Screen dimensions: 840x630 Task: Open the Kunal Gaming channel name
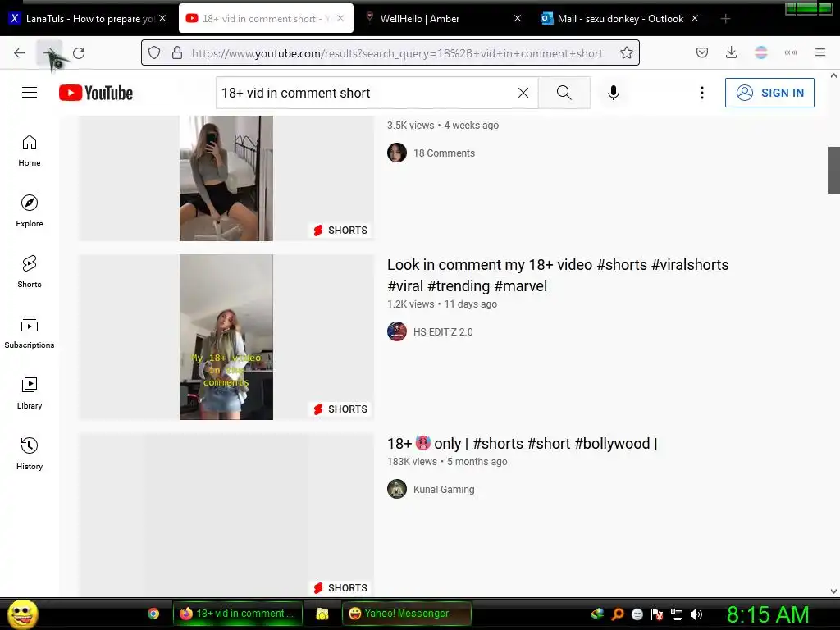tap(444, 490)
